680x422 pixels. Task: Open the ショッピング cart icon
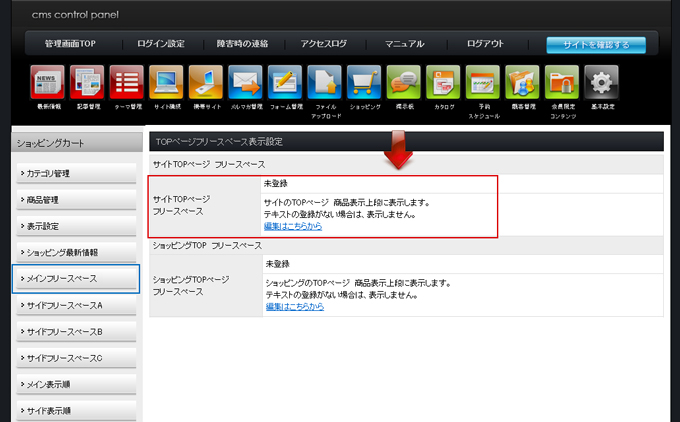(364, 82)
